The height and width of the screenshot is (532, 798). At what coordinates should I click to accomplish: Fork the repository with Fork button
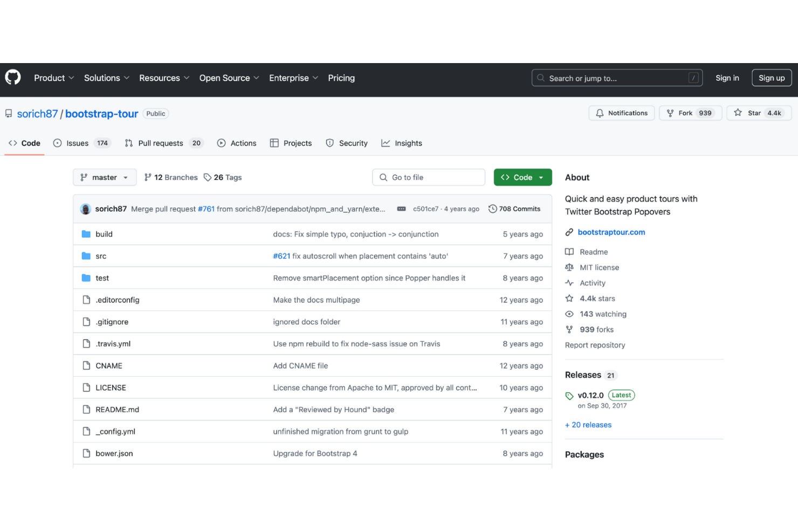tap(690, 113)
